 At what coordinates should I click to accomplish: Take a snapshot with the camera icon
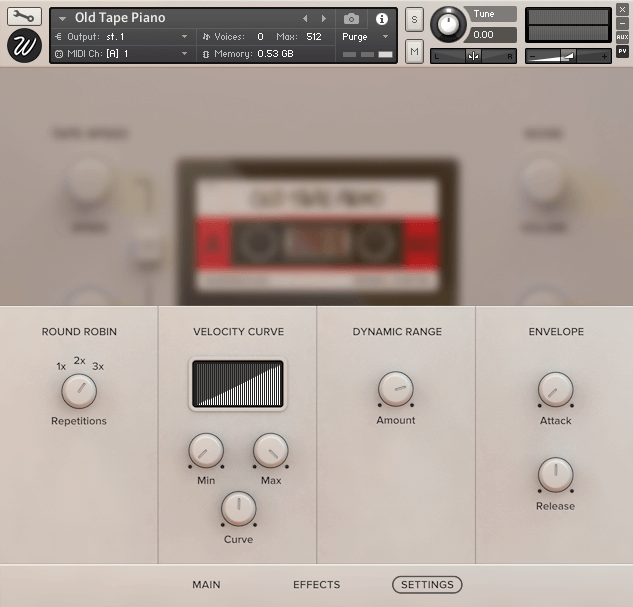click(x=351, y=19)
